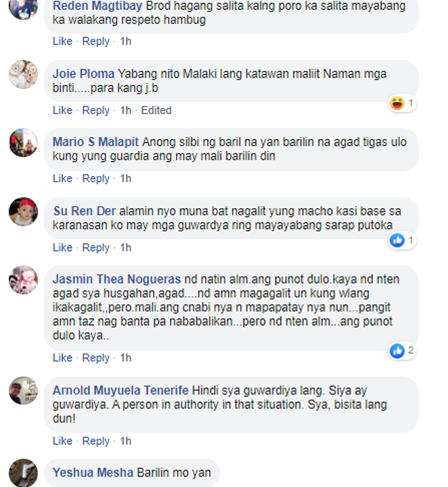Image resolution: width=448 pixels, height=487 pixels.
Task: Open Yeshua Mesha's profile name link
Action: [x=93, y=473]
